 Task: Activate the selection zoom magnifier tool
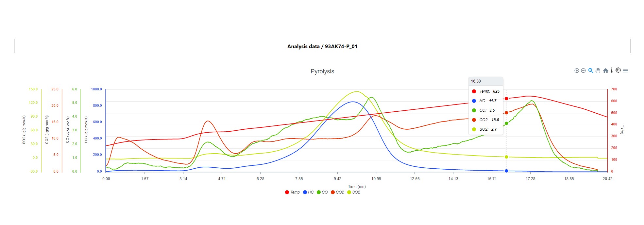click(591, 71)
